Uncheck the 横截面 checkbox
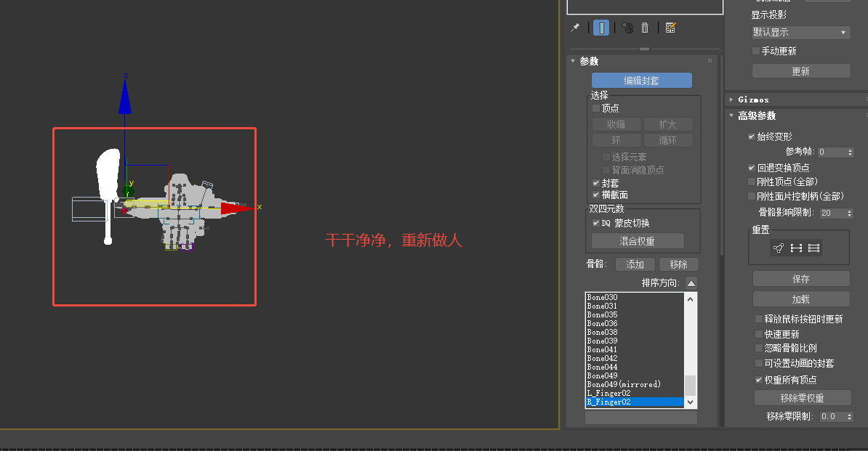The image size is (868, 451). (x=596, y=195)
